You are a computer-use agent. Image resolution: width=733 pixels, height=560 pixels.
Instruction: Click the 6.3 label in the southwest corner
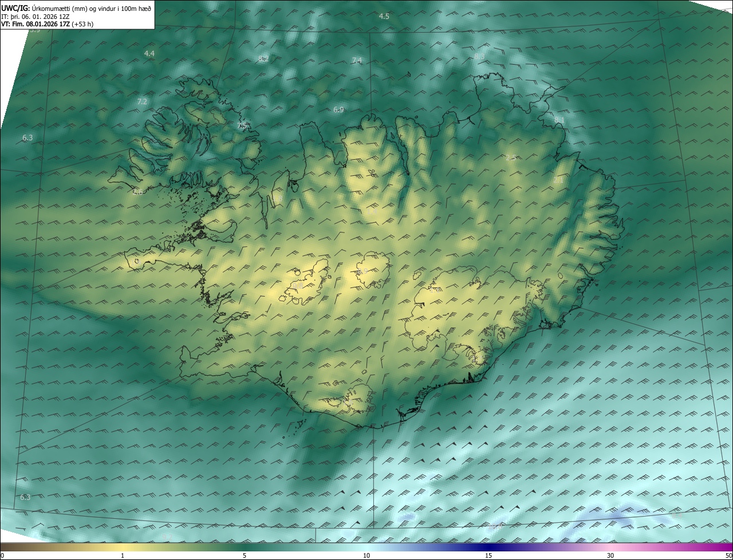(x=25, y=497)
